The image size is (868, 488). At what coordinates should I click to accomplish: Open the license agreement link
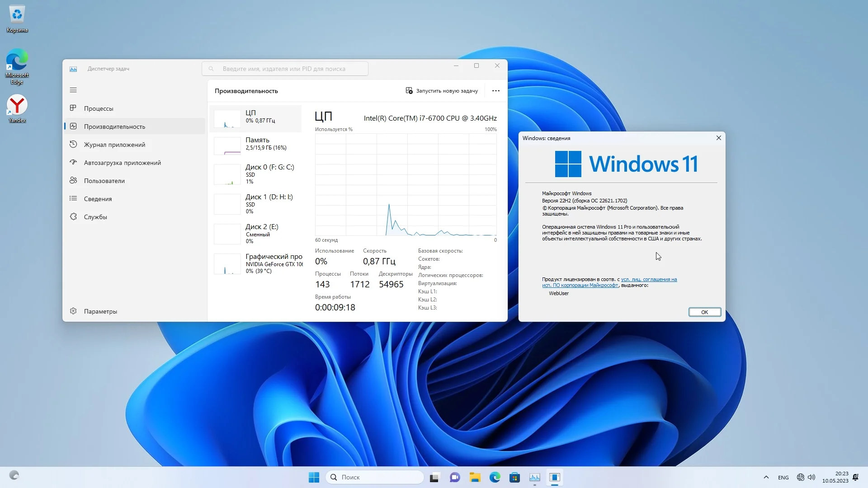(648, 280)
